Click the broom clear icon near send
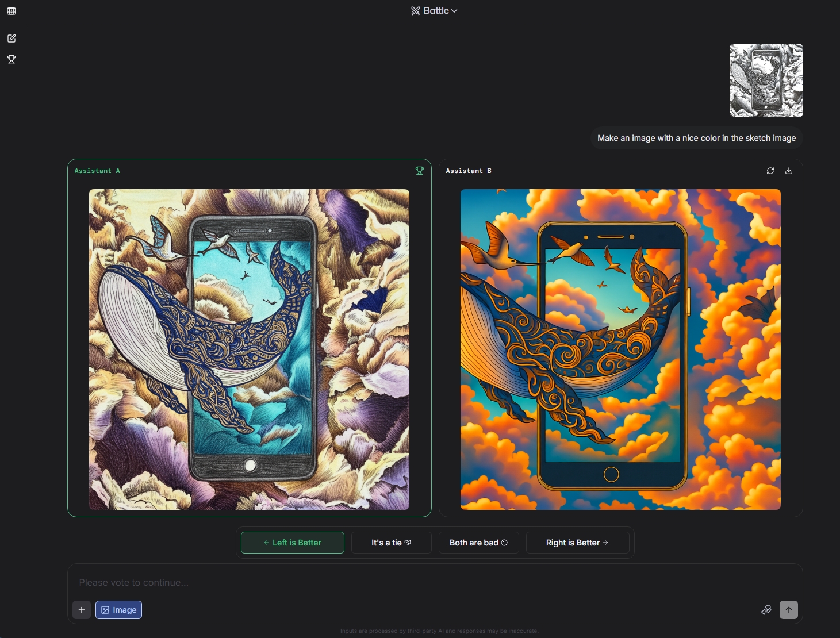The width and height of the screenshot is (840, 638). point(766,610)
